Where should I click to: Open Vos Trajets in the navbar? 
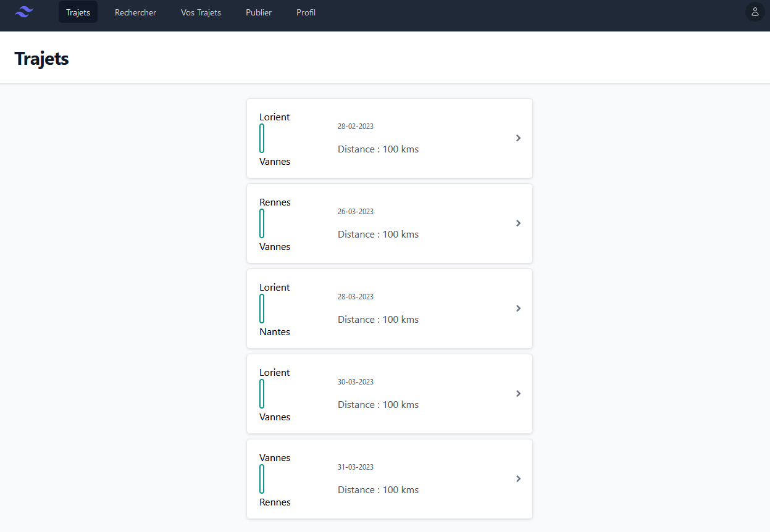[x=201, y=12]
